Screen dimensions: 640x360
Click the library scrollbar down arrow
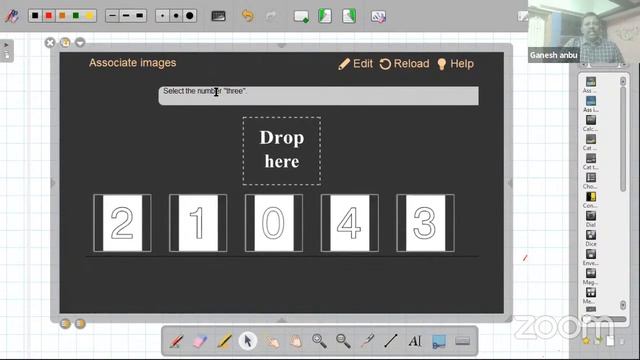coord(623,305)
